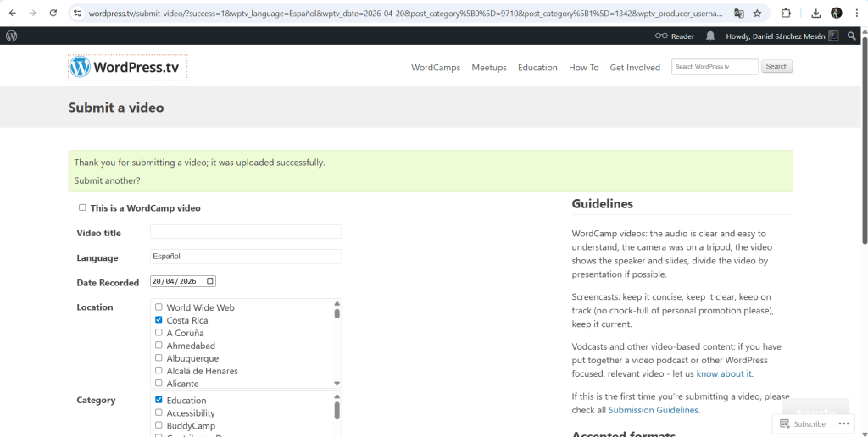The width and height of the screenshot is (868, 437).
Task: Open the WordCamps navigation menu item
Action: 435,68
